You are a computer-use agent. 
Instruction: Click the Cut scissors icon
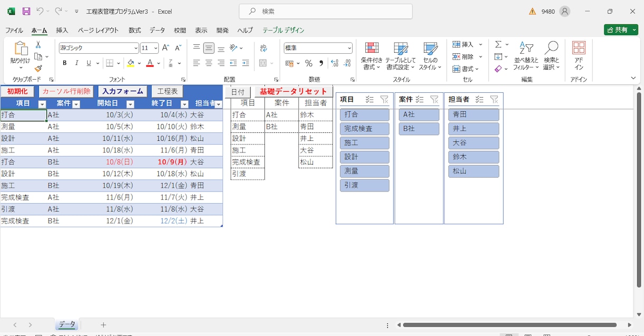[x=38, y=45]
